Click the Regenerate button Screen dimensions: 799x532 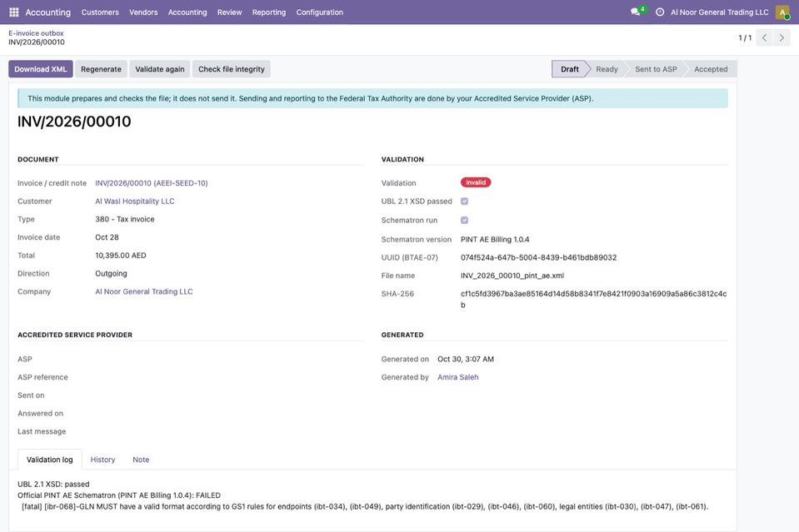[101, 69]
